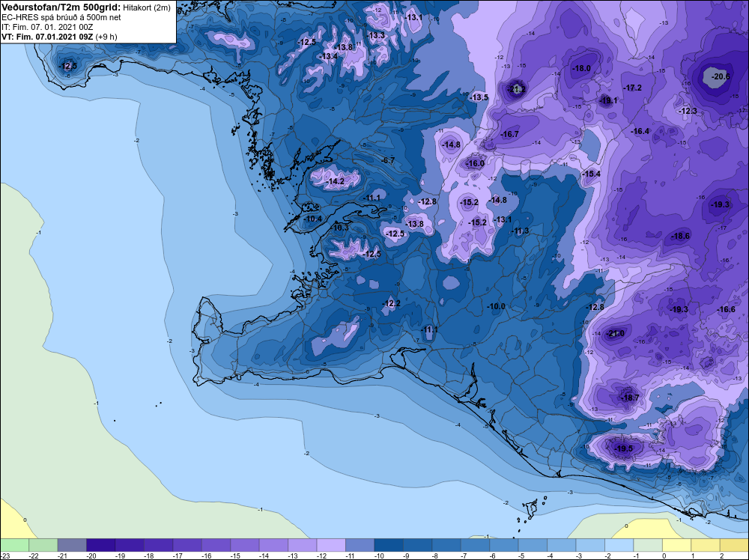Click the -19.1 temperature reading
Image resolution: width=749 pixels, height=560 pixels.
click(608, 101)
